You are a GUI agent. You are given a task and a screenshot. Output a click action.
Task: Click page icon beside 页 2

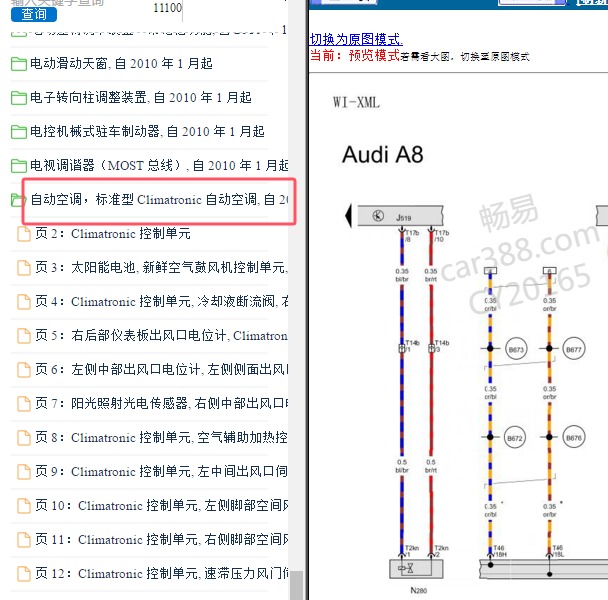[24, 234]
